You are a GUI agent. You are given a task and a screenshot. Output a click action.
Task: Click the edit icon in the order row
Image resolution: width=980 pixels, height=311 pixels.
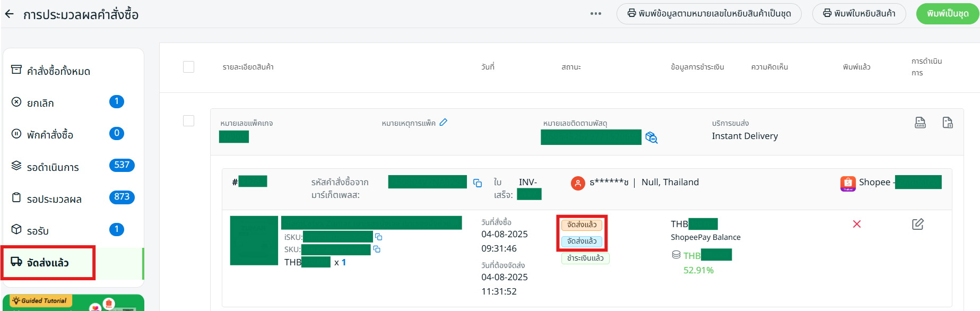click(918, 224)
